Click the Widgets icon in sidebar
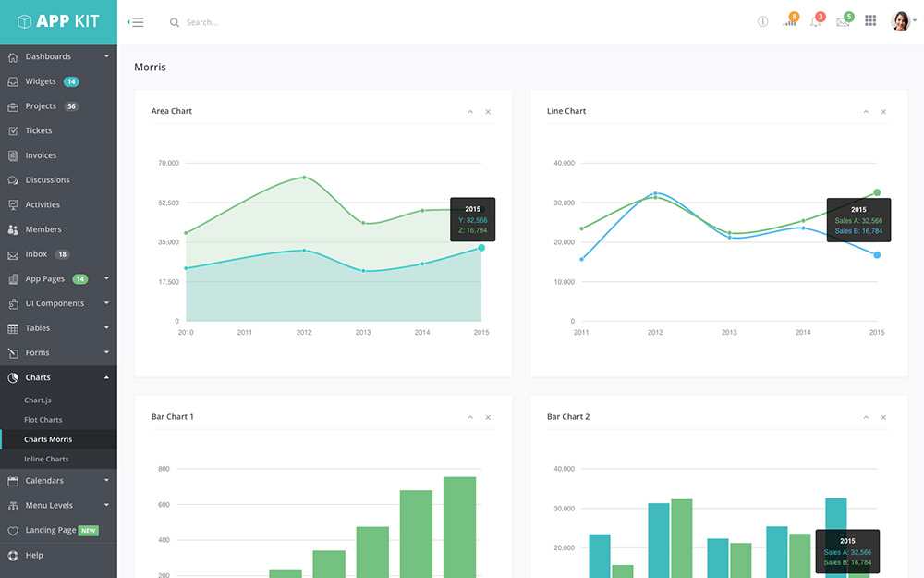Image resolution: width=924 pixels, height=578 pixels. [x=13, y=82]
